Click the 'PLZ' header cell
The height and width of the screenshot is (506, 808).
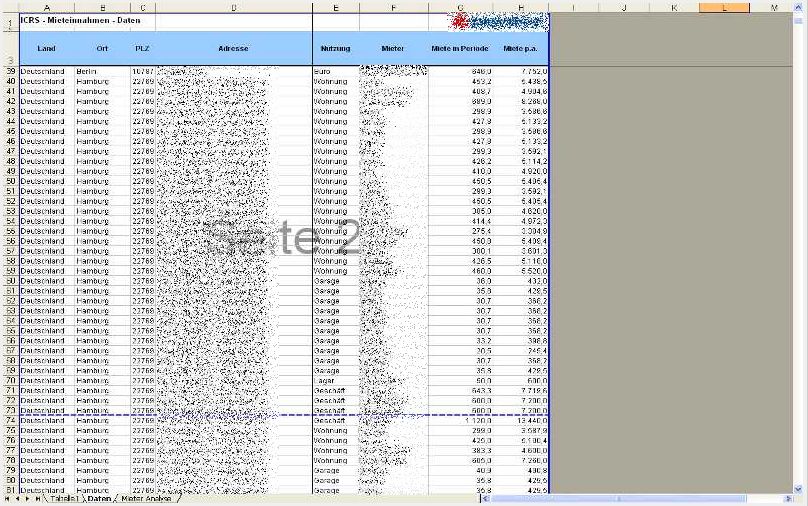[143, 48]
